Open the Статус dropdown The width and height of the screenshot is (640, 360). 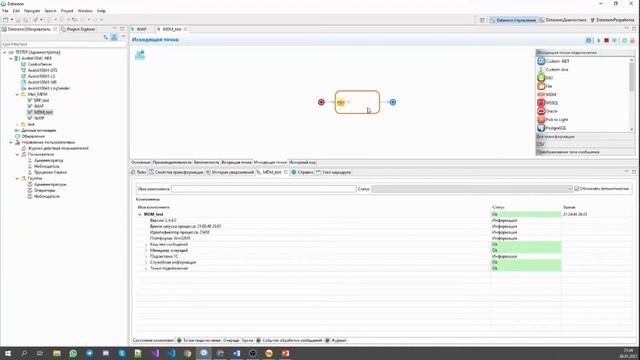[x=472, y=189]
